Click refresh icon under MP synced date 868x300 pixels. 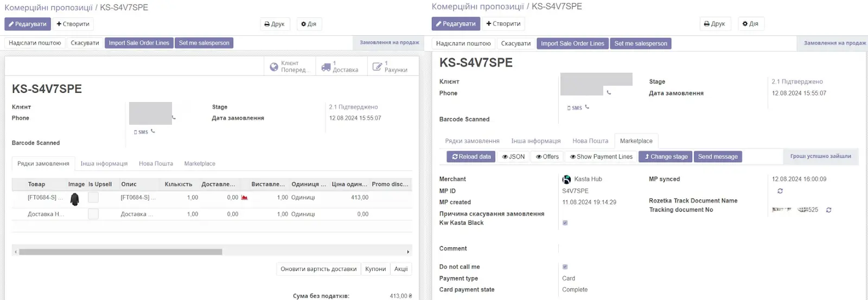(x=780, y=191)
